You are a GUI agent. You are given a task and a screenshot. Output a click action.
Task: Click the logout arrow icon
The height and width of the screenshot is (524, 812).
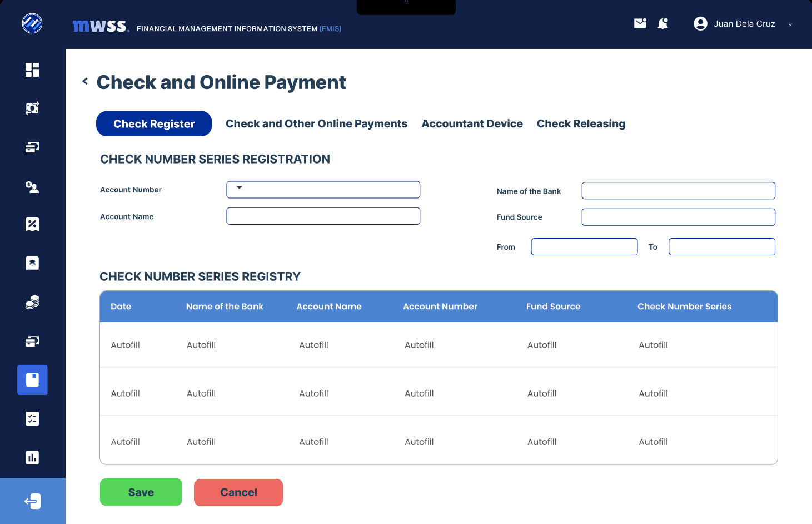(32, 501)
